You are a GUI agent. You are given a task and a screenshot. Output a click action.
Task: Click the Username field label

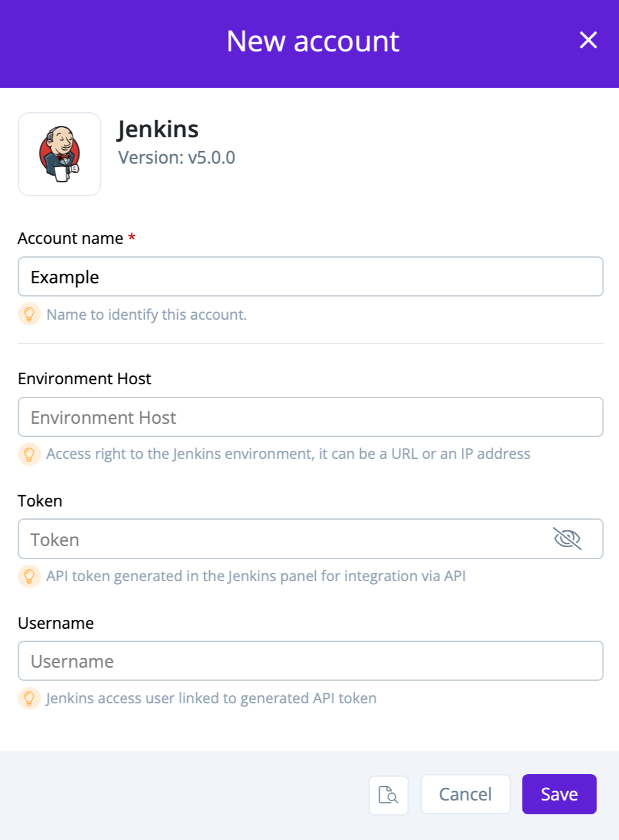tap(56, 623)
